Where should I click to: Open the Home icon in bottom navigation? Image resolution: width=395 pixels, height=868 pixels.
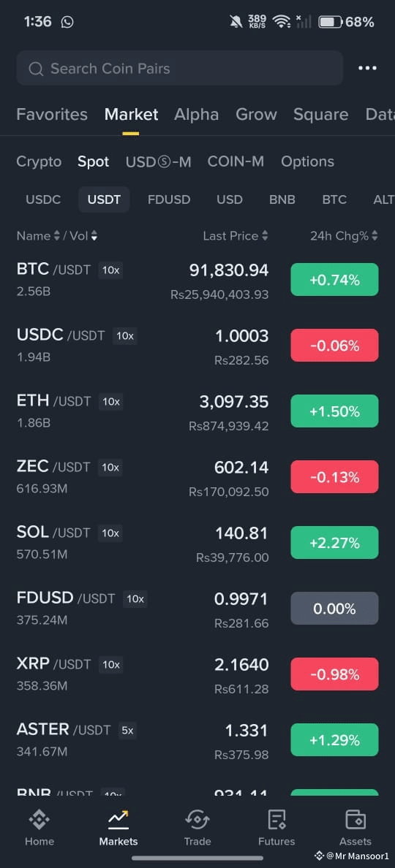pyautogui.click(x=39, y=819)
